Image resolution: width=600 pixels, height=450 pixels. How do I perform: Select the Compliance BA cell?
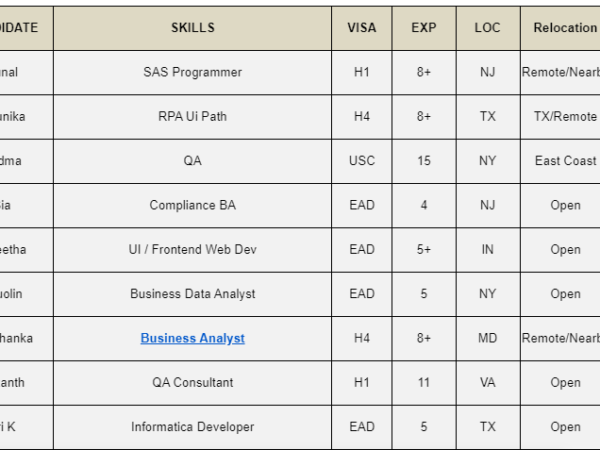pyautogui.click(x=192, y=205)
